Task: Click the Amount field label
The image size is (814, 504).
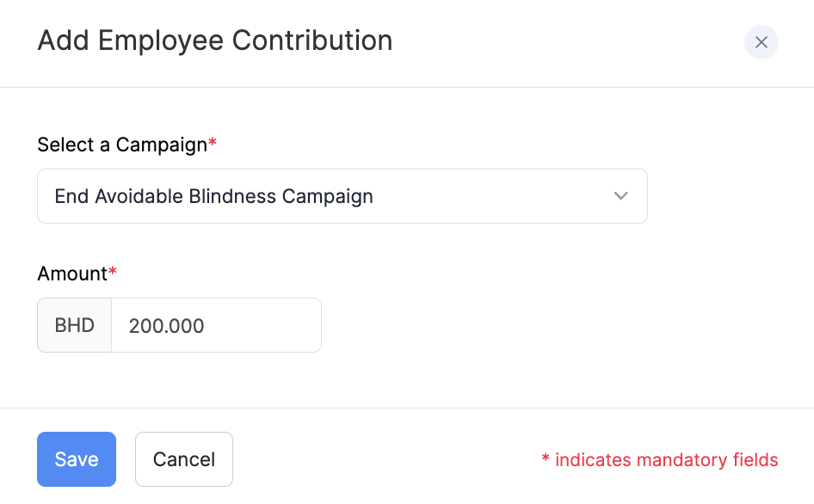Action: [x=71, y=274]
